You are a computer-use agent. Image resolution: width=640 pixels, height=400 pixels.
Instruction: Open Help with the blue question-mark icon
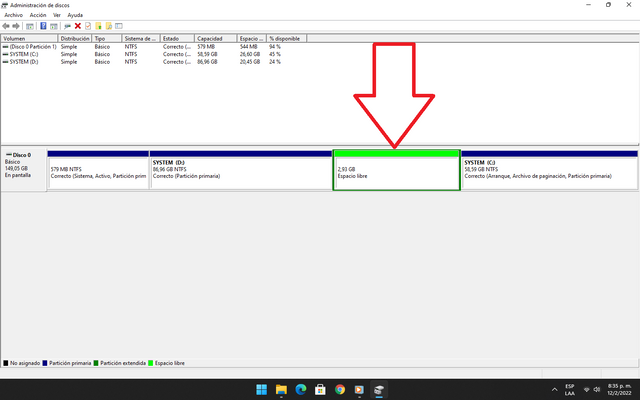click(x=43, y=26)
